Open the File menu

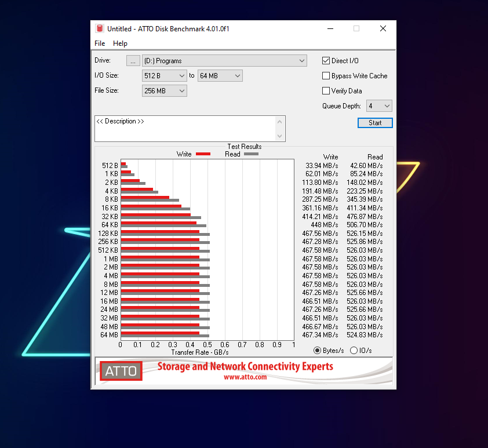click(x=100, y=43)
